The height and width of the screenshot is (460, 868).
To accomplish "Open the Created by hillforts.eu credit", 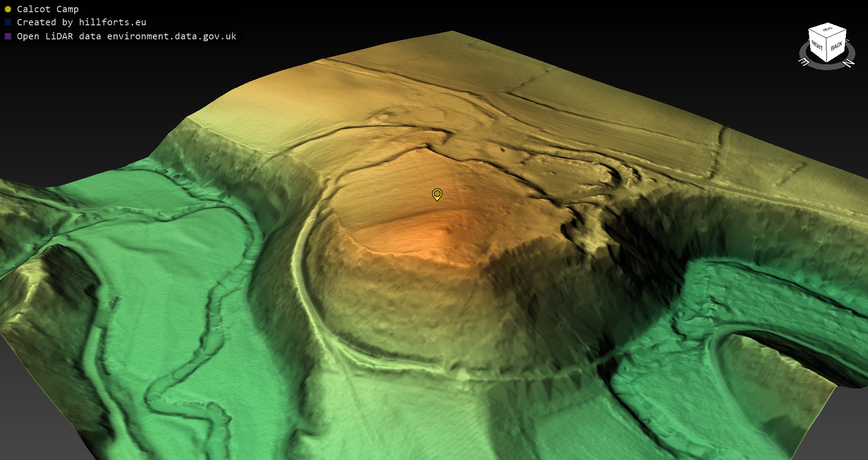I will 81,22.
